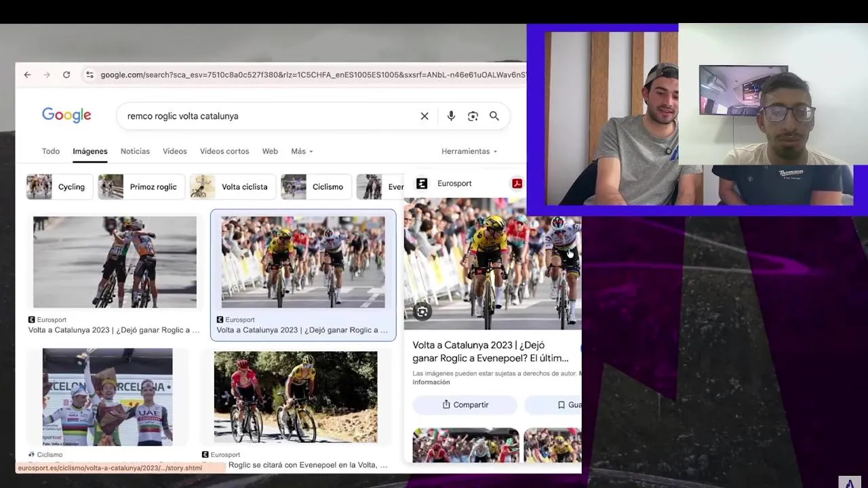Click the Lens icon on preview image

422,312
